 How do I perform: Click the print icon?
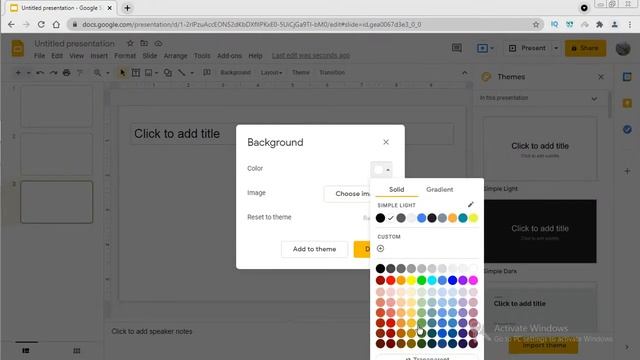(x=67, y=73)
